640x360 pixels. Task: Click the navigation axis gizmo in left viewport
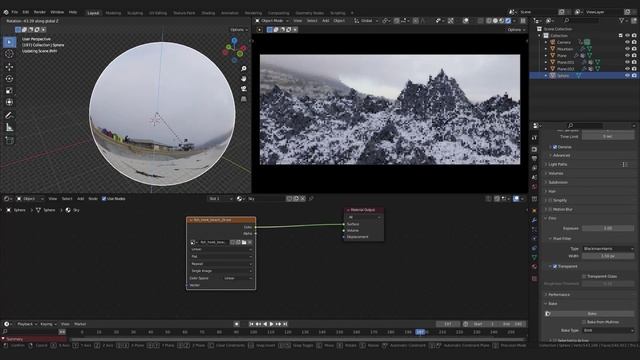(x=234, y=50)
